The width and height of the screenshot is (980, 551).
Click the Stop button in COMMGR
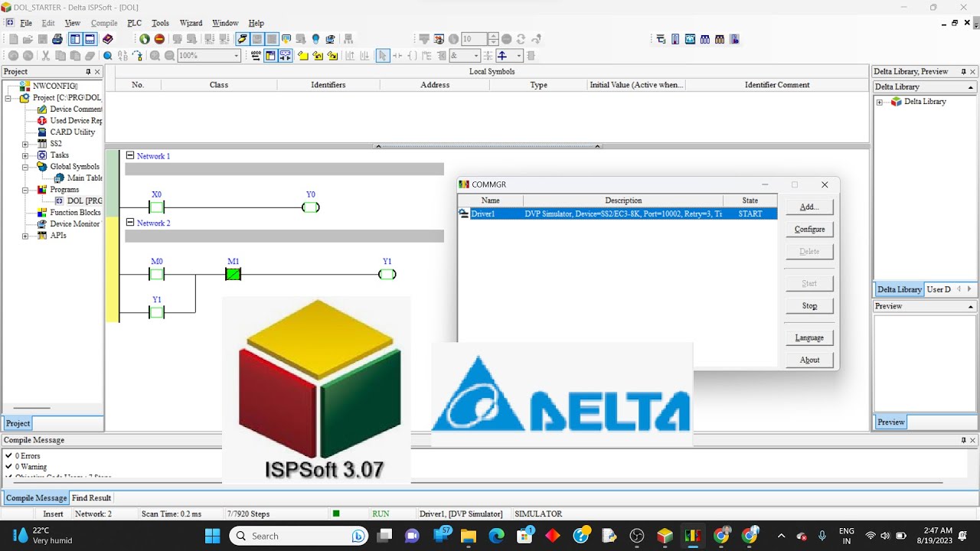(x=809, y=306)
